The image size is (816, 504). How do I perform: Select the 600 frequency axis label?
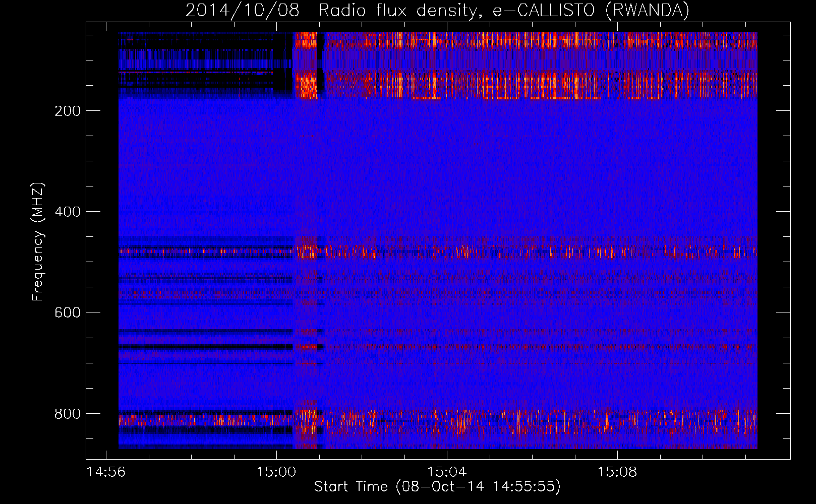pyautogui.click(x=68, y=312)
